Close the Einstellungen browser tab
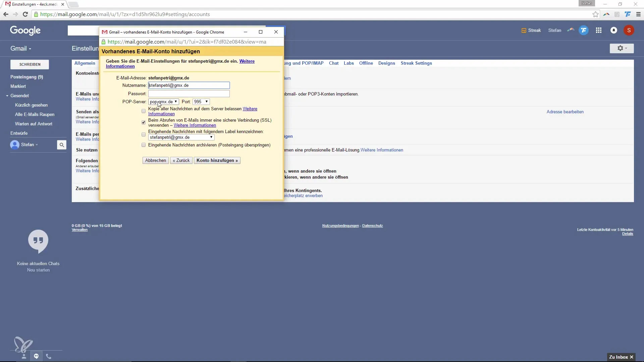644x362 pixels. 63,4
